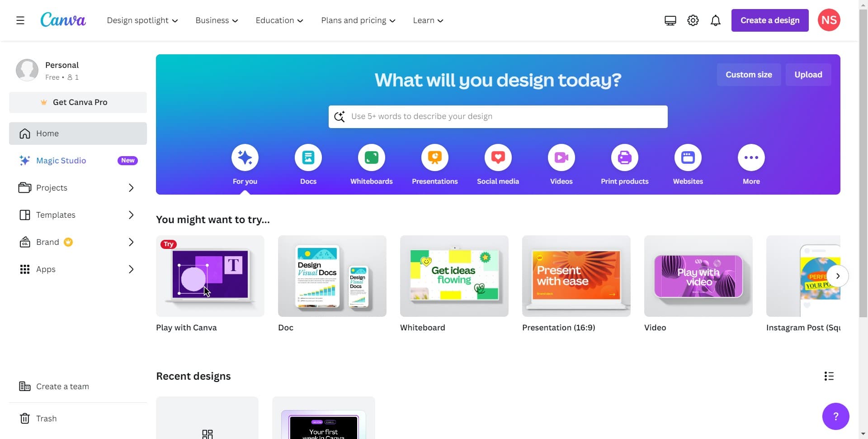Click the notifications bell icon
The width and height of the screenshot is (868, 439).
coord(716,20)
